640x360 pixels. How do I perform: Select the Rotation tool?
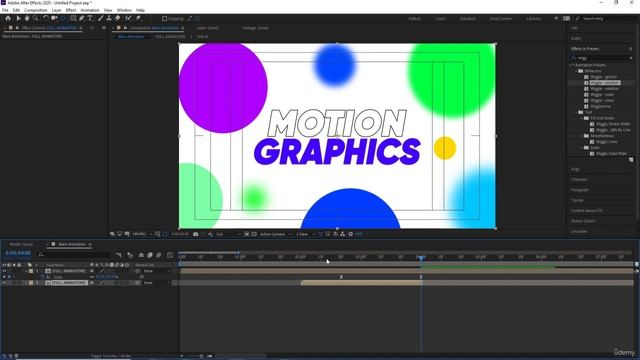tap(45, 18)
